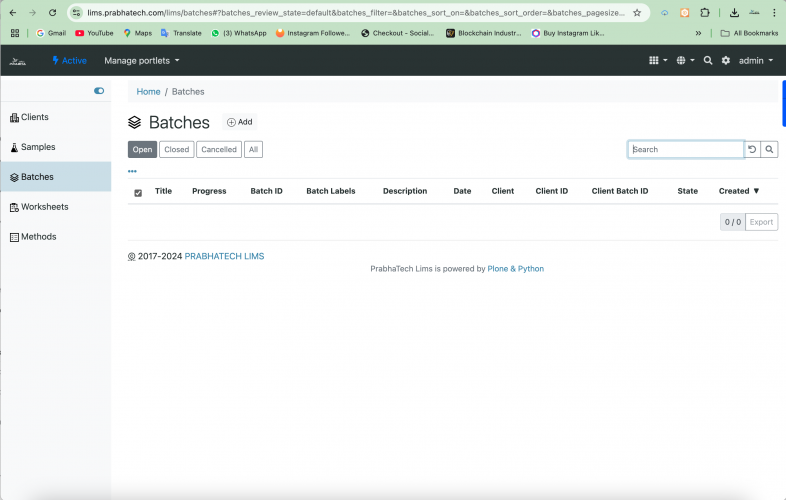786x500 pixels.
Task: Open the Maps bookmark
Action: pos(137,33)
